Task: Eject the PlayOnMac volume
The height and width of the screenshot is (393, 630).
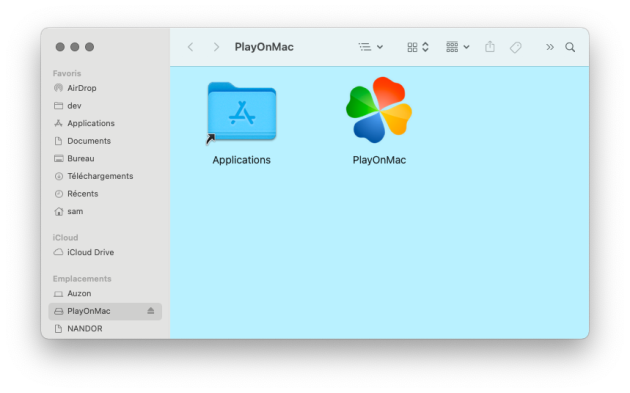Action: 151,311
